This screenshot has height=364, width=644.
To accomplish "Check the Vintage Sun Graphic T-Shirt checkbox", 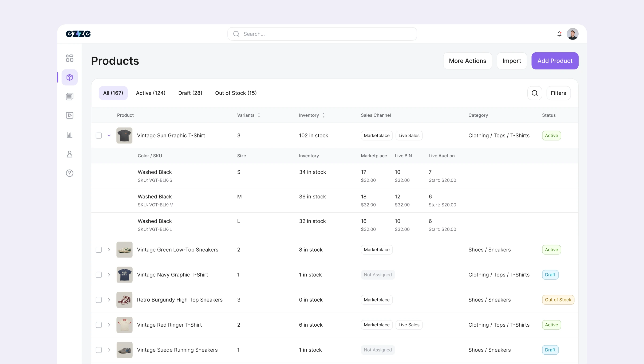I will 99,136.
